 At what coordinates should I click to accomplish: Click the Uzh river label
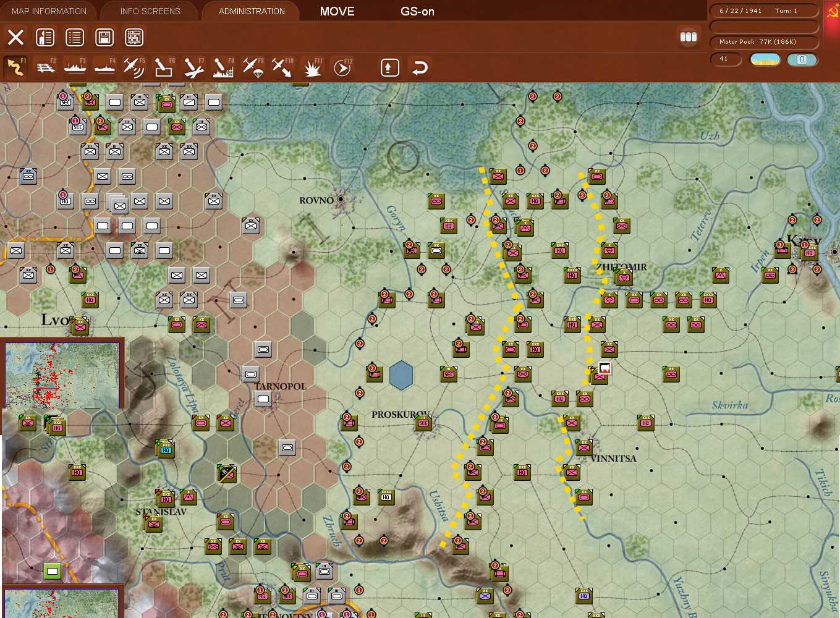click(710, 135)
